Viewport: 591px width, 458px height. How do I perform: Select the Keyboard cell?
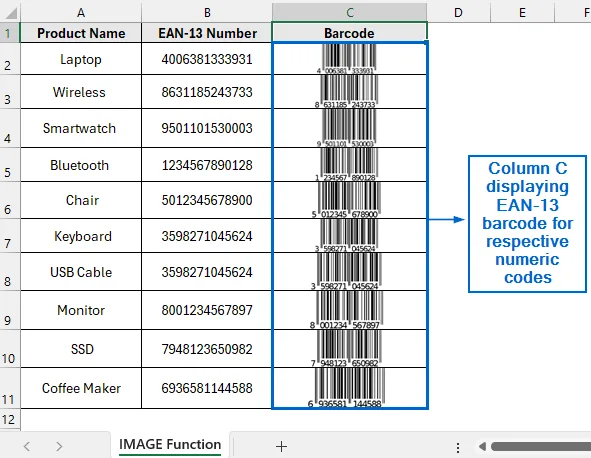81,236
